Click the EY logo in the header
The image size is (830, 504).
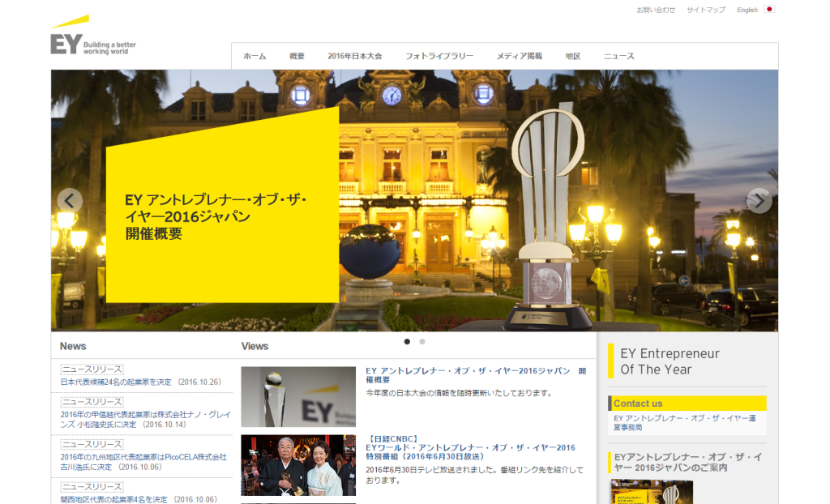coord(93,35)
